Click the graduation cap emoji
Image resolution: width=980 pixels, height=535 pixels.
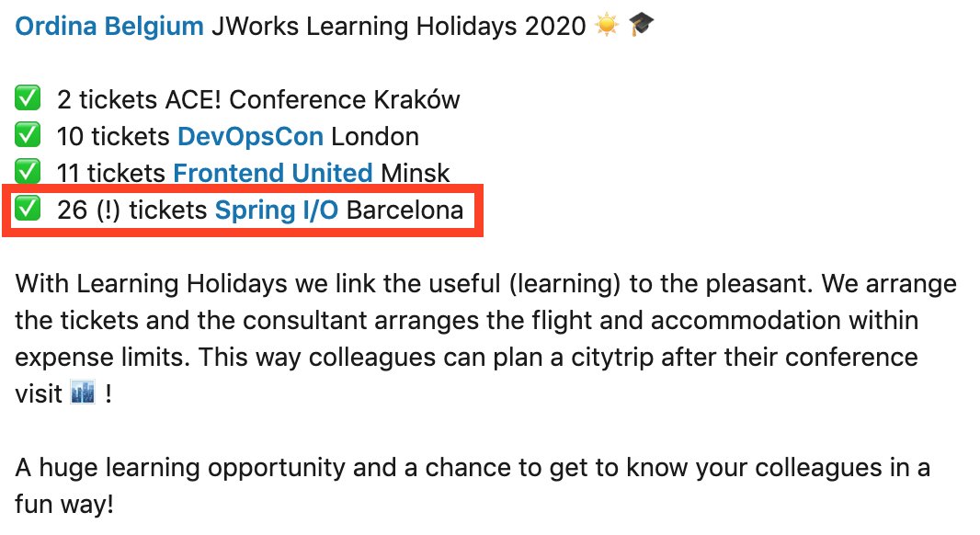(x=642, y=25)
